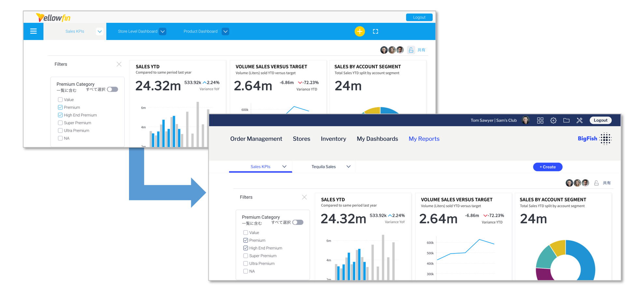This screenshot has height=290, width=644.
Task: Open the hamburger menu in Yellowfin
Action: click(33, 31)
